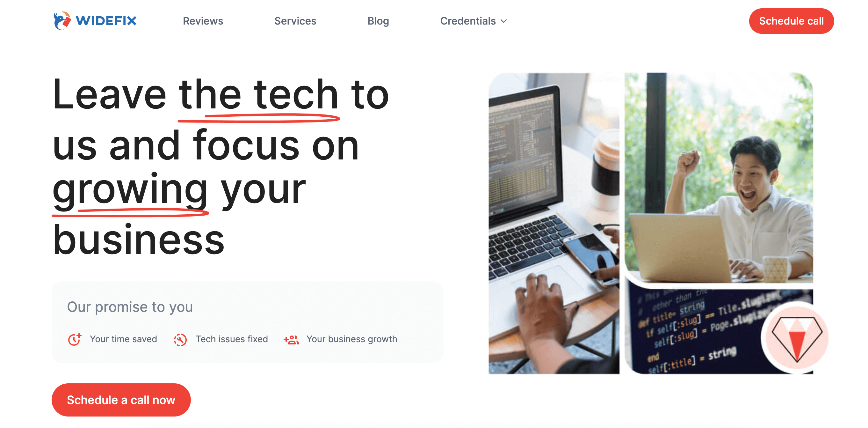Open the Reviews menu item
The width and height of the screenshot is (868, 428).
click(203, 21)
